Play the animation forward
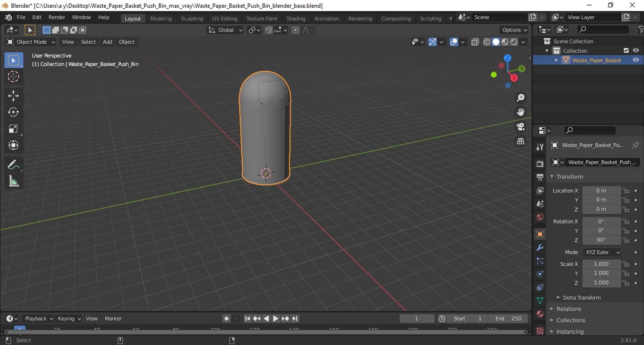Screen dimensions: 644x345 276,318
